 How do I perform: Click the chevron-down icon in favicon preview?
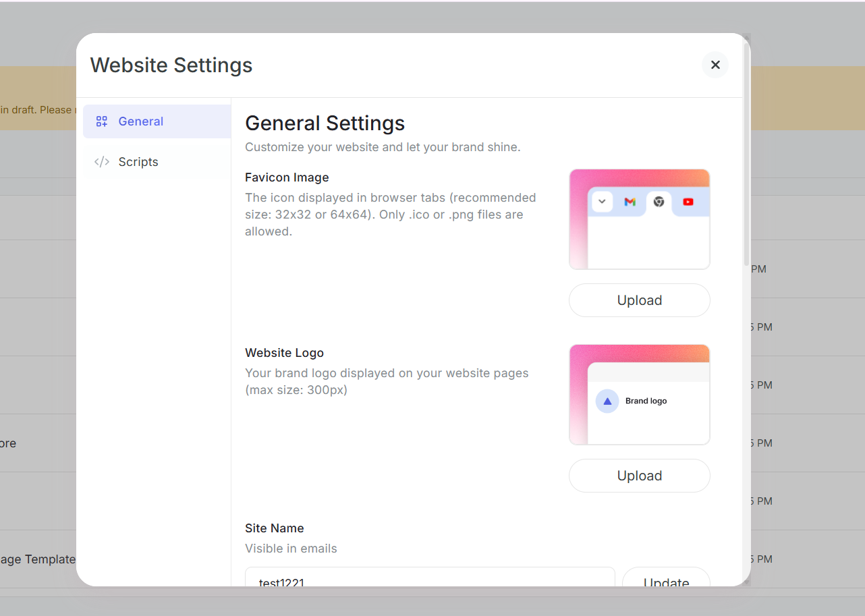point(602,202)
